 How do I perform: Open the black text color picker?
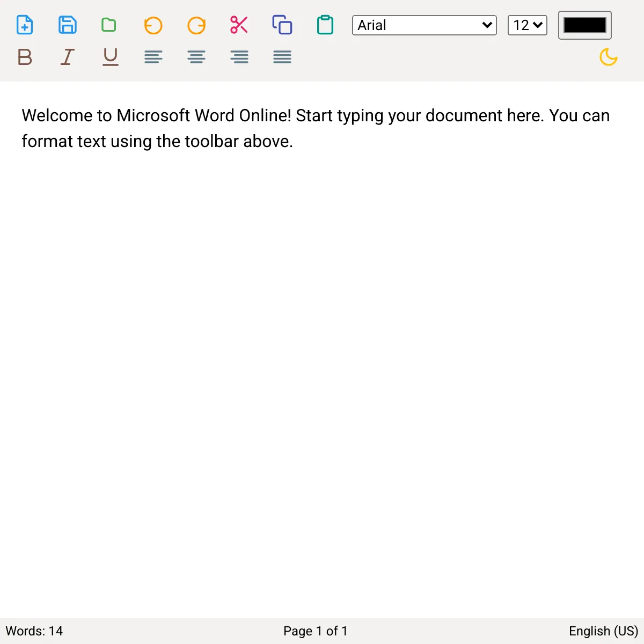click(x=585, y=25)
